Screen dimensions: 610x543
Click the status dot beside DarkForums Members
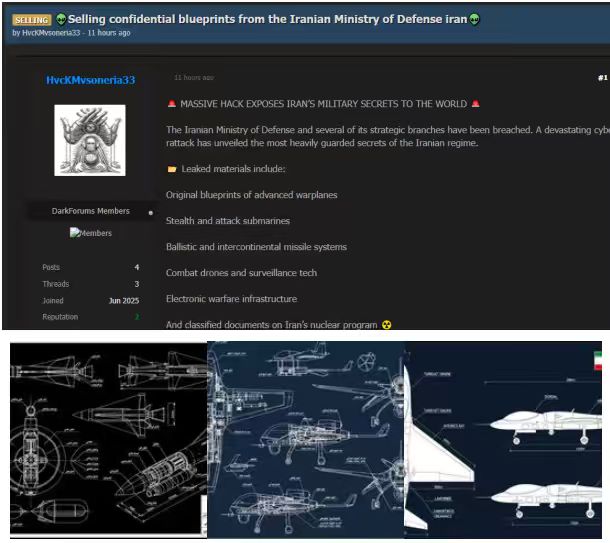(151, 212)
